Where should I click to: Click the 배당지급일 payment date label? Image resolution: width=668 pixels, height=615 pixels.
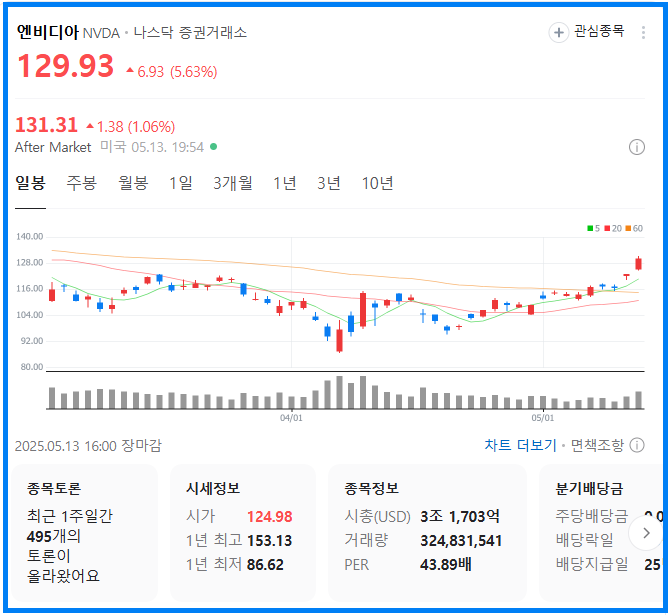591,565
